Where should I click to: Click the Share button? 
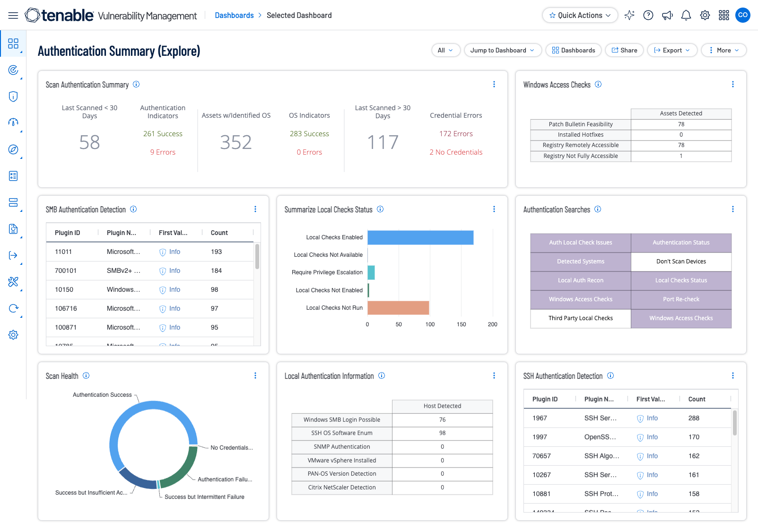(624, 50)
